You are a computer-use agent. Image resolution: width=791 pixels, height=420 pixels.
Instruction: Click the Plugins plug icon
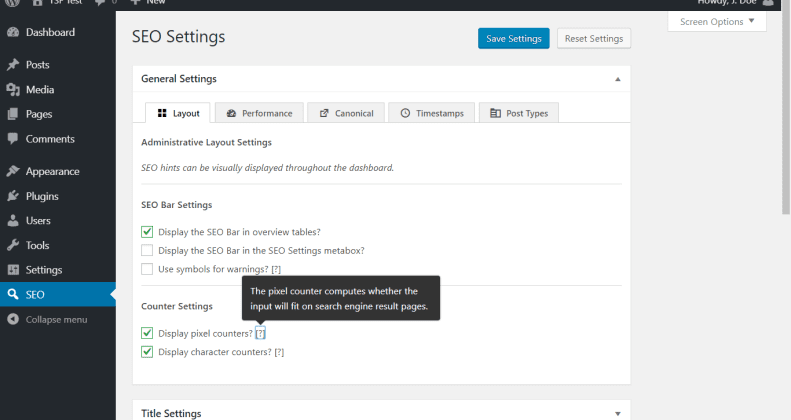point(13,196)
